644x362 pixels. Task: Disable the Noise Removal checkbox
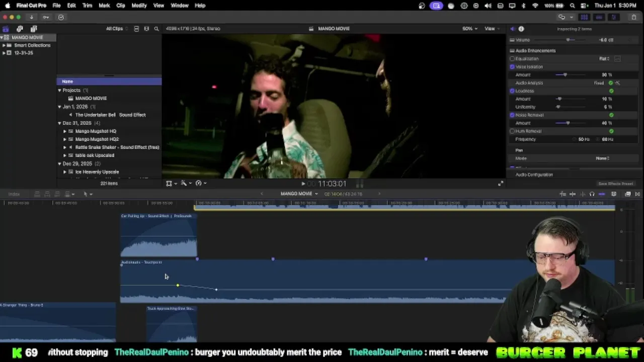coord(512,115)
